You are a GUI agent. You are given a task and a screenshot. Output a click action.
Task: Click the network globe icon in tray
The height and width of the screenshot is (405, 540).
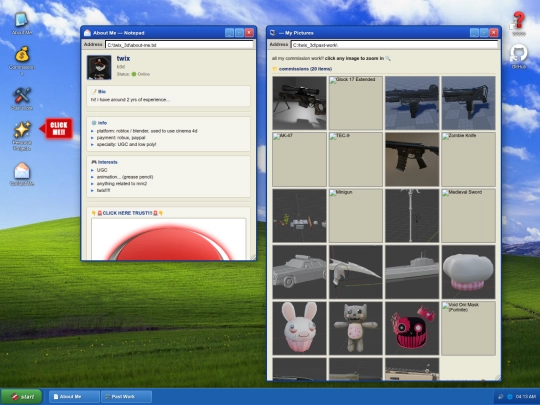pos(510,397)
